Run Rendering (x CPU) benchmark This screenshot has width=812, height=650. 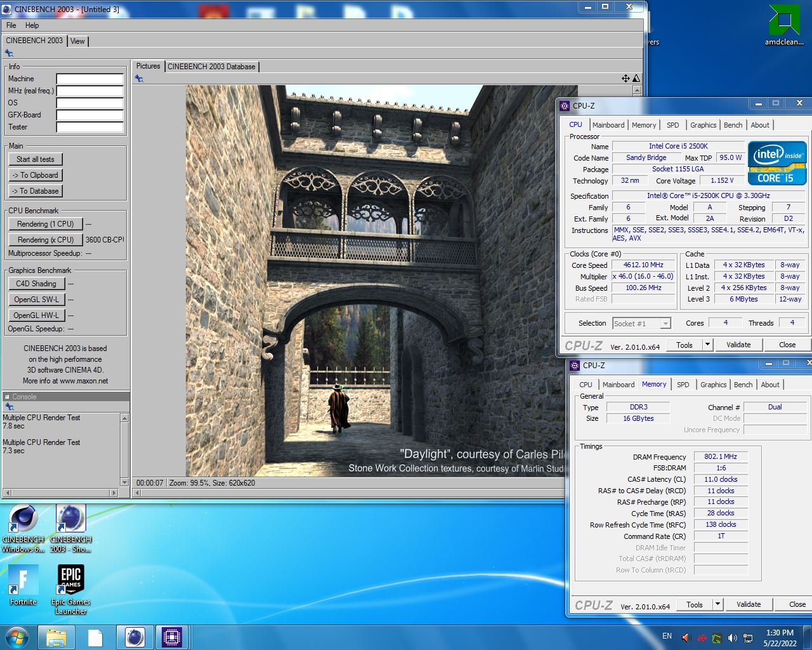(46, 240)
